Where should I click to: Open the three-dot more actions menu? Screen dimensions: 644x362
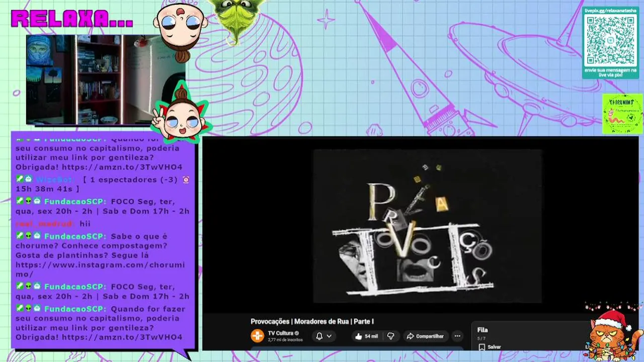click(457, 336)
